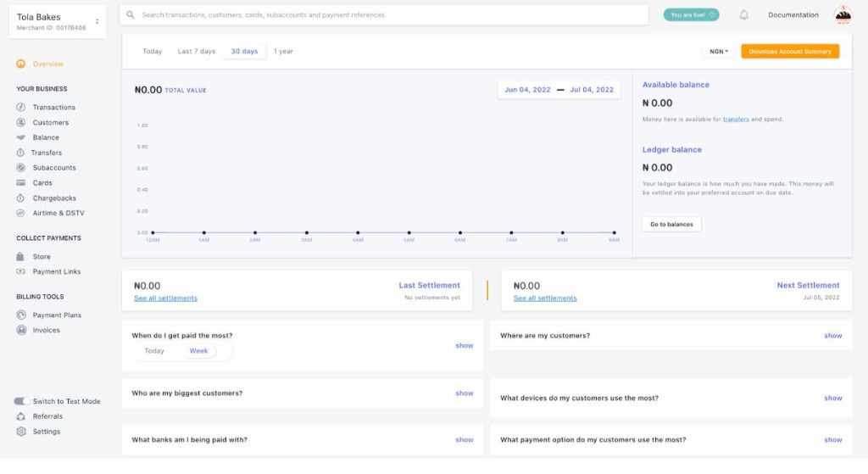The height and width of the screenshot is (474, 868).
Task: Click the 'You are live!' badge
Action: click(692, 15)
